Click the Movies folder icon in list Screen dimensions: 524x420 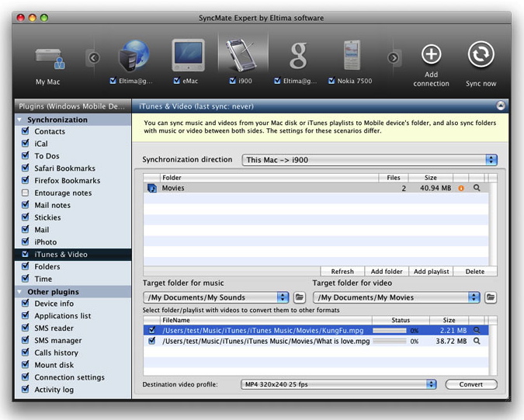point(152,188)
